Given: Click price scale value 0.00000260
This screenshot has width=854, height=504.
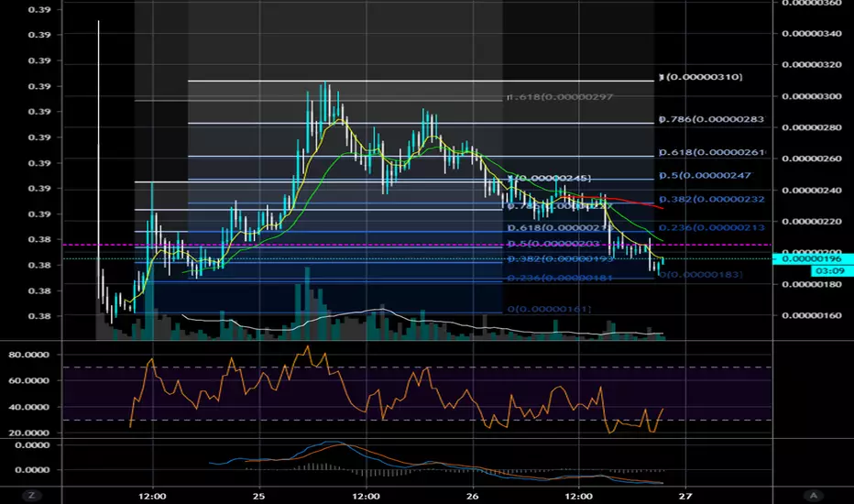Looking at the screenshot, I should tap(812, 159).
